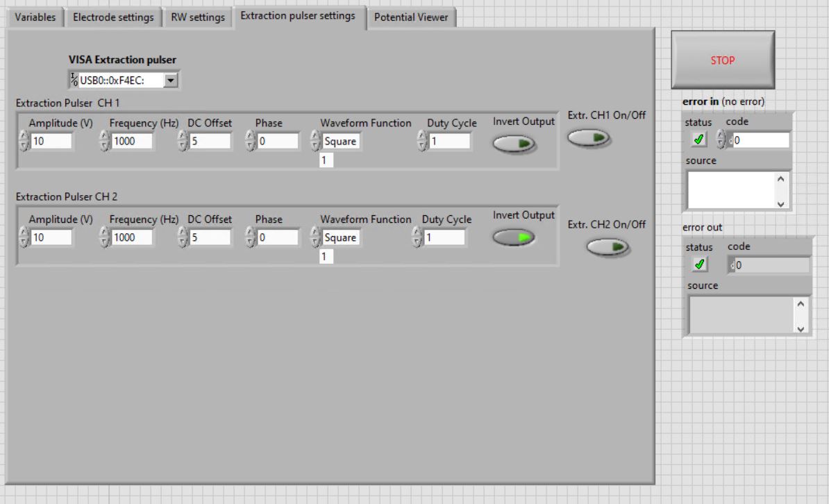Click CH 2 DC Offset value field
The height and width of the screenshot is (504, 829).
210,237
